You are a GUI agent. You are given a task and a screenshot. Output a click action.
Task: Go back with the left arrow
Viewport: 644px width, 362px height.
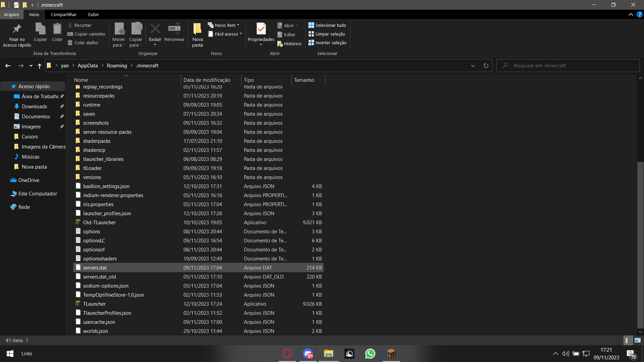click(8, 66)
